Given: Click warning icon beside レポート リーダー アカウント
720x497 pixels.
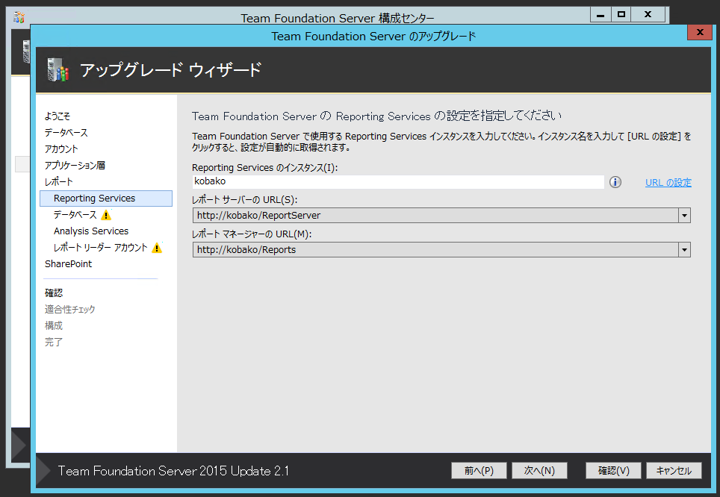Looking at the screenshot, I should click(x=157, y=248).
